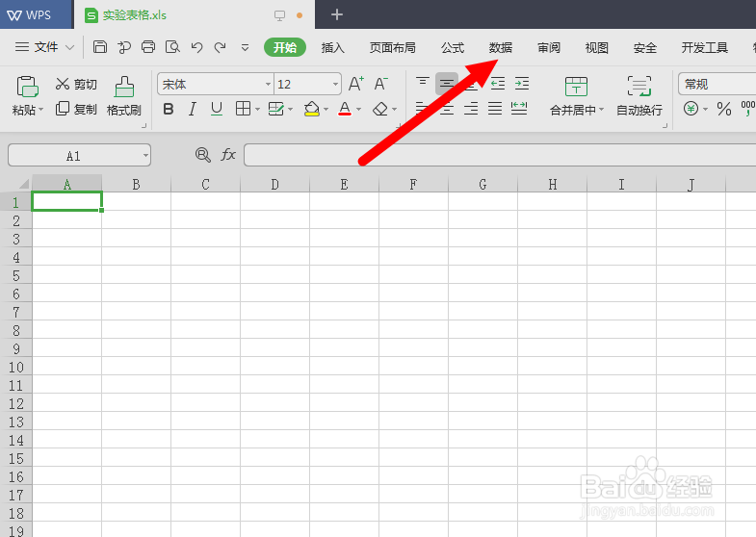Open a new tab with plus

click(337, 15)
